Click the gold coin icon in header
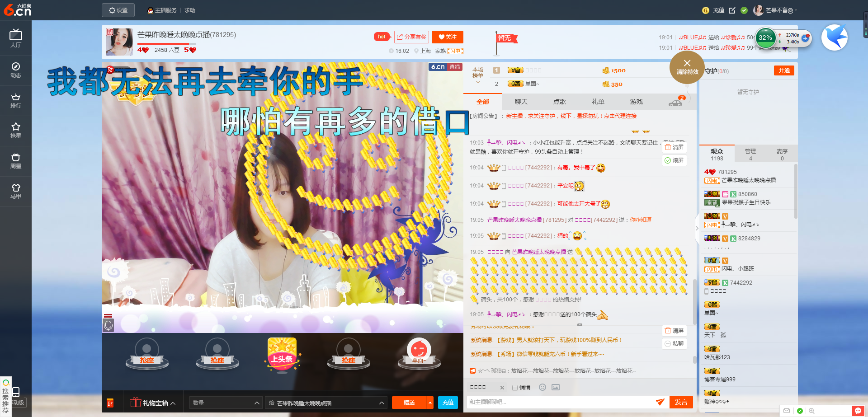The height and width of the screenshot is (417, 868). click(705, 10)
